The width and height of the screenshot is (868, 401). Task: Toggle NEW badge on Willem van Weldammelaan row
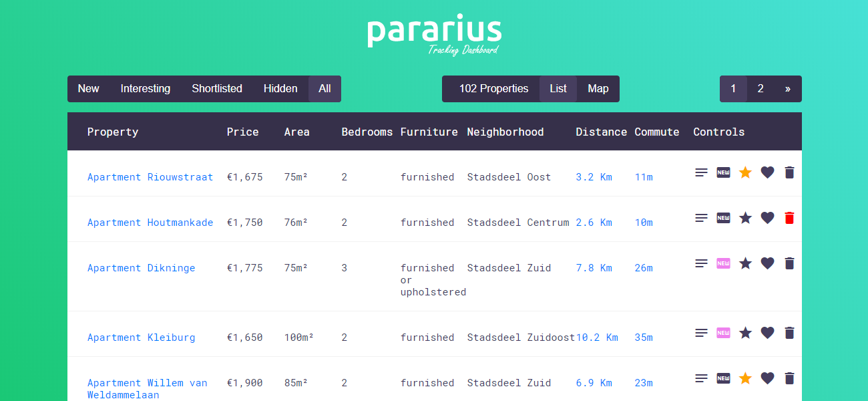723,378
